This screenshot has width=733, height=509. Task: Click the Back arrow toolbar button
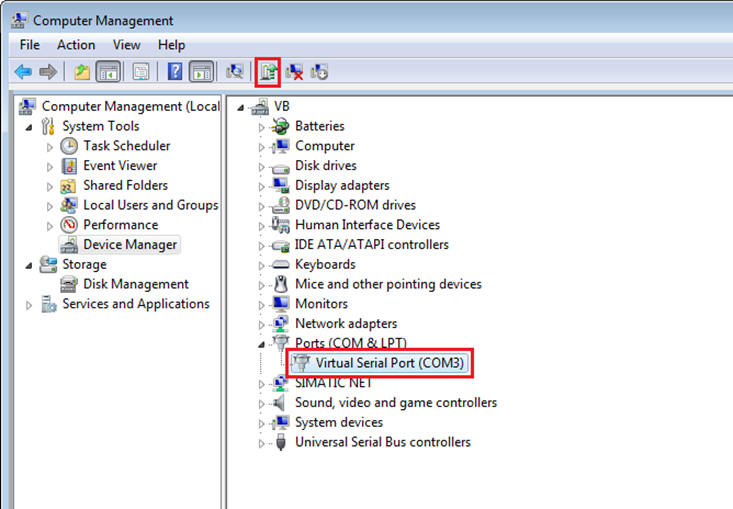coord(23,72)
